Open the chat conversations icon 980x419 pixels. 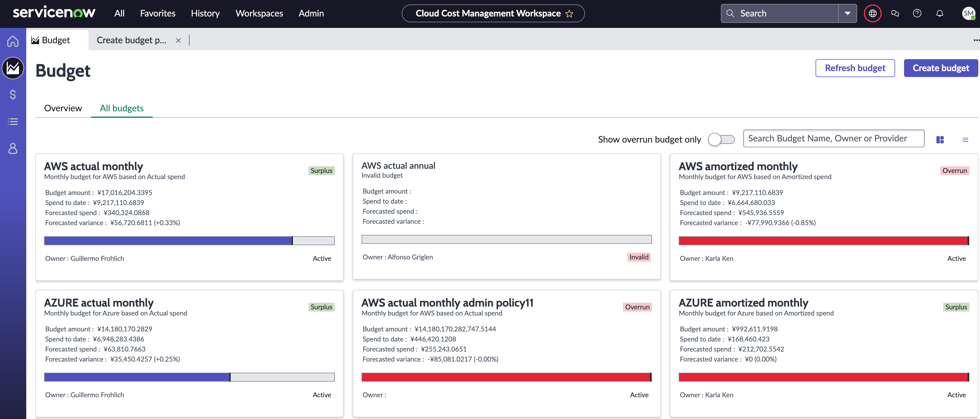coord(895,14)
